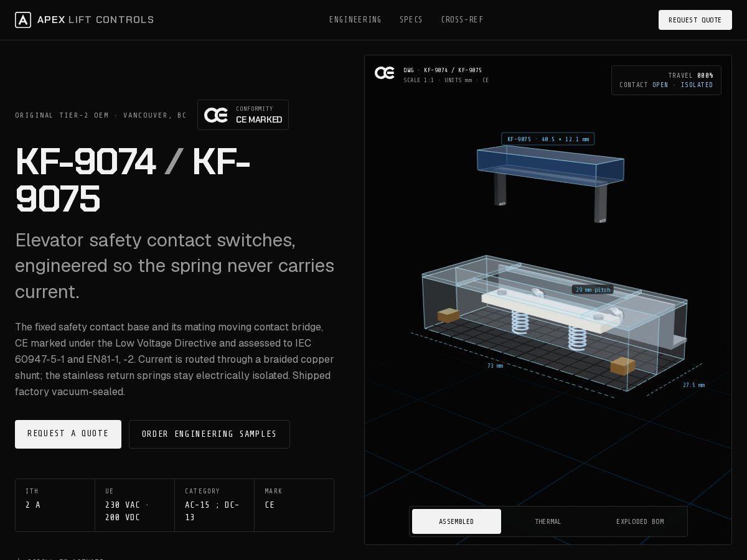Click the ITH 2 A spec cell

[55, 505]
